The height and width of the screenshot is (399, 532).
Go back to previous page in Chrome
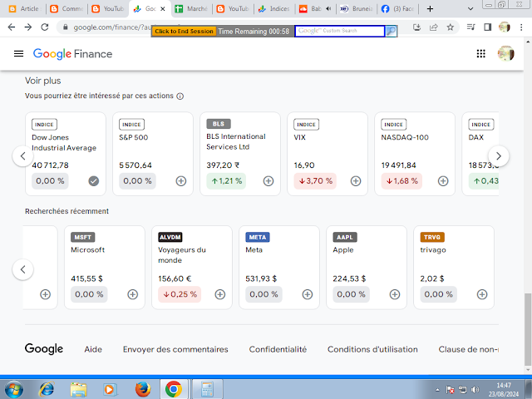tap(12, 27)
